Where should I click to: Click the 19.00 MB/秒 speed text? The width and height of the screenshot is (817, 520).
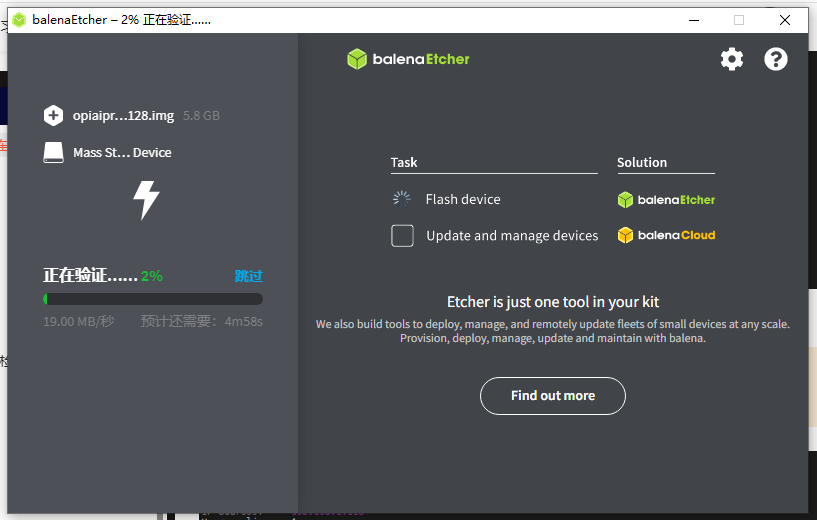tap(79, 321)
